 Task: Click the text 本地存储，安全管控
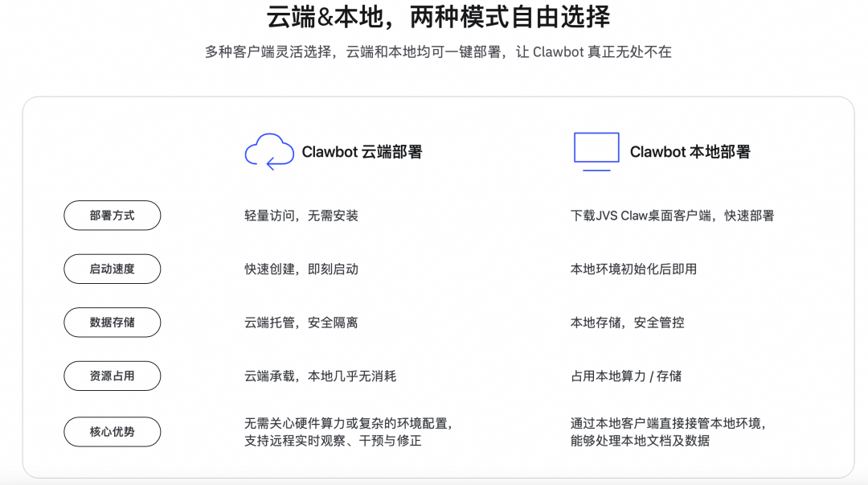[627, 323]
